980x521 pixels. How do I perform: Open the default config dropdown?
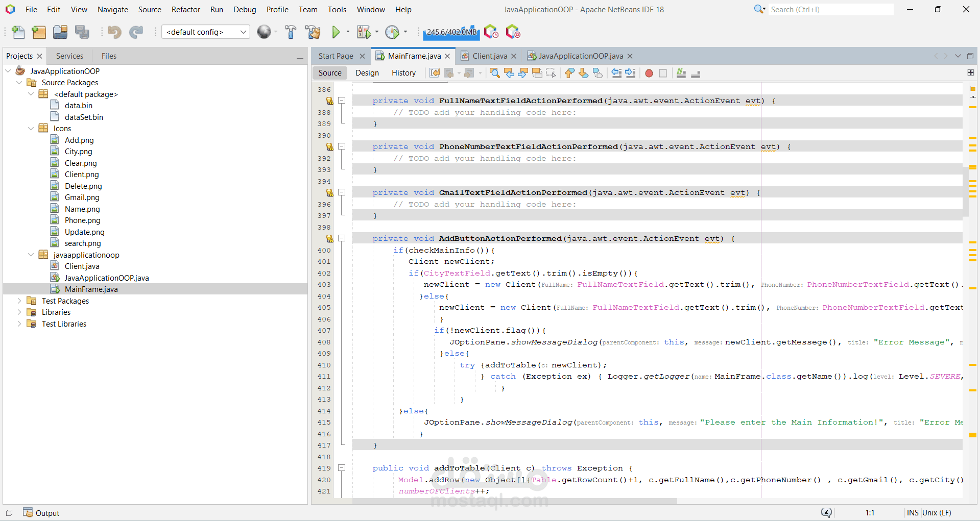tap(205, 32)
